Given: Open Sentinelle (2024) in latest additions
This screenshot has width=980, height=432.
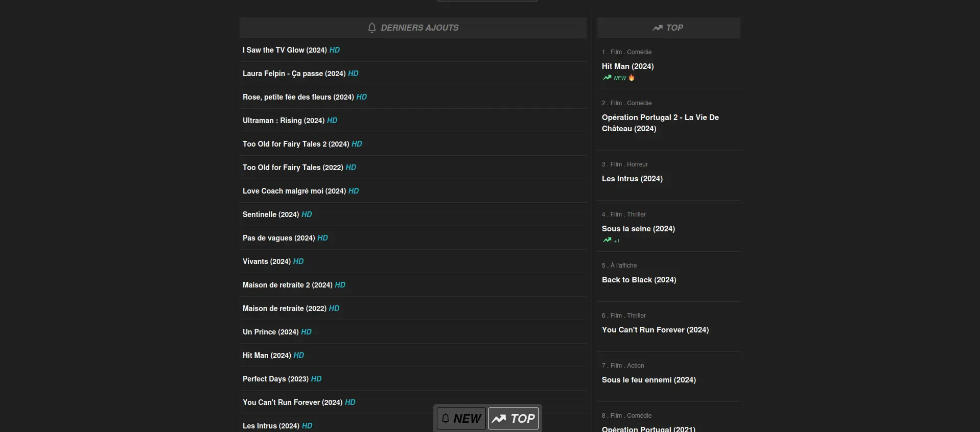Looking at the screenshot, I should pos(271,214).
